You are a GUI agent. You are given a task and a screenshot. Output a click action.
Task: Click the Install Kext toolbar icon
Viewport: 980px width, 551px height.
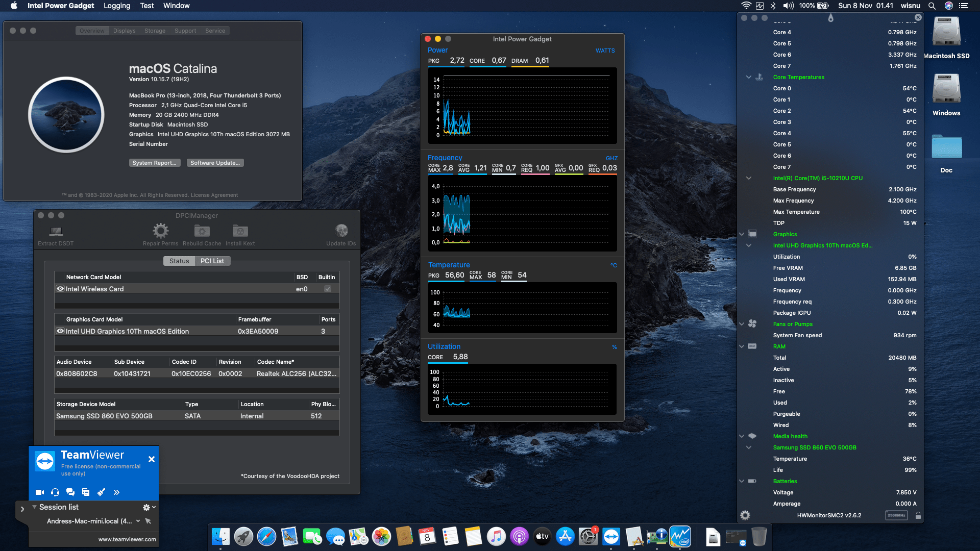click(240, 231)
